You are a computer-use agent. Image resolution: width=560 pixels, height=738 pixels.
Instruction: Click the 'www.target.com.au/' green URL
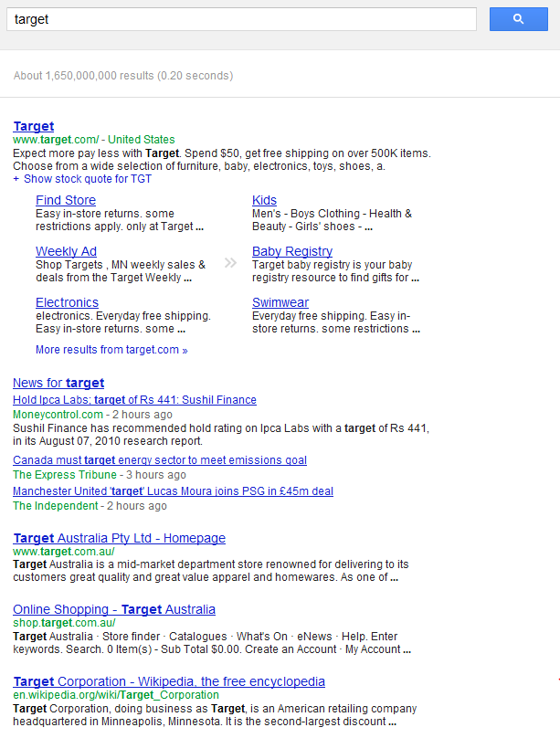pyautogui.click(x=64, y=552)
